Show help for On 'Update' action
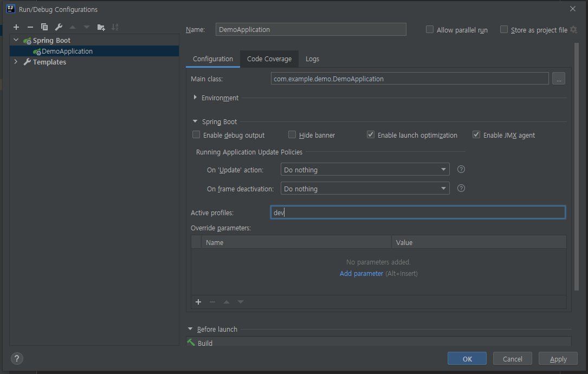 coord(461,169)
